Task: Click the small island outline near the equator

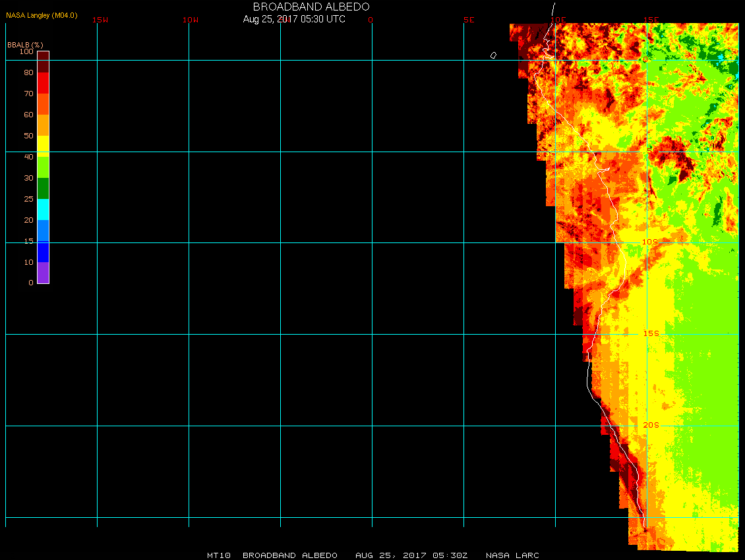Action: point(493,55)
